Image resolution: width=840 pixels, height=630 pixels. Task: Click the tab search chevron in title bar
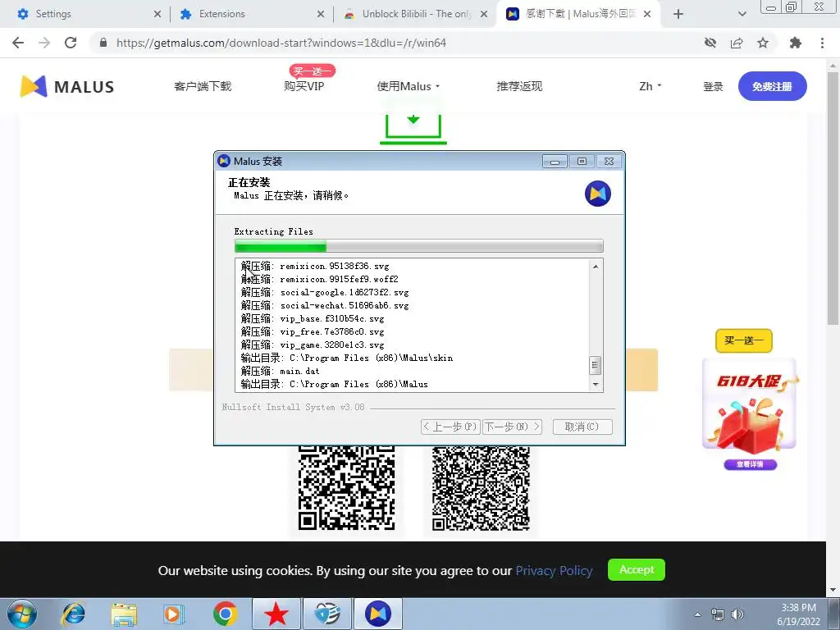click(742, 14)
